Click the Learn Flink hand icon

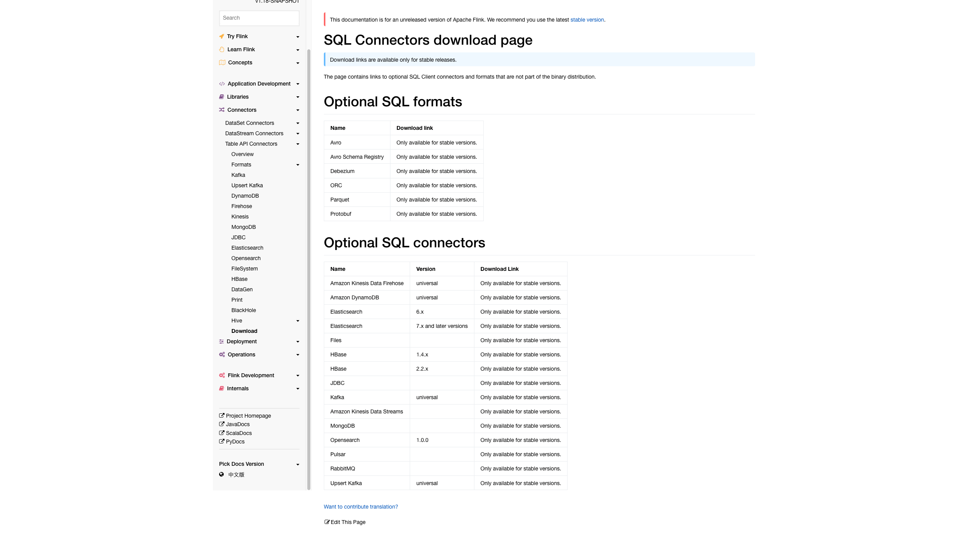click(x=222, y=49)
